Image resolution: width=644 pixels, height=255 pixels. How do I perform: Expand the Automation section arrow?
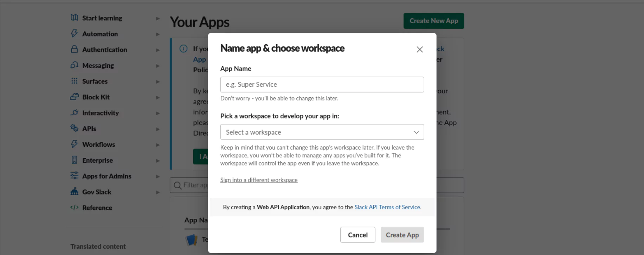(157, 34)
